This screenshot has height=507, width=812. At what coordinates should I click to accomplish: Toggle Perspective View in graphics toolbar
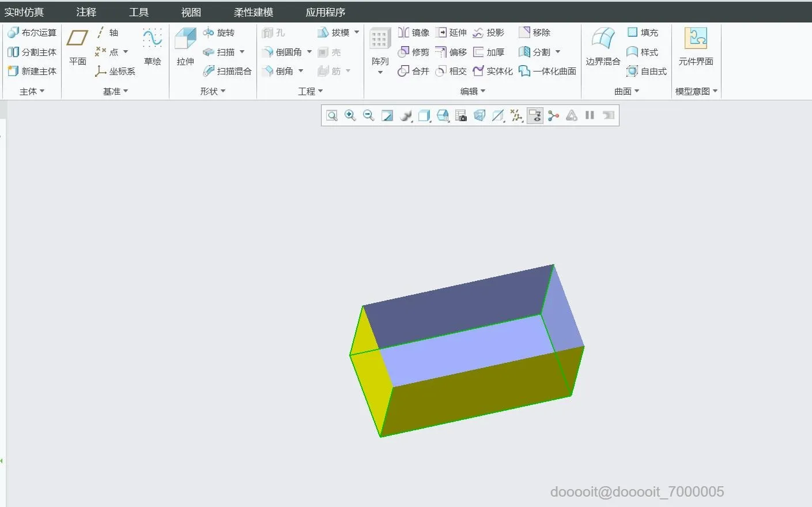[479, 115]
